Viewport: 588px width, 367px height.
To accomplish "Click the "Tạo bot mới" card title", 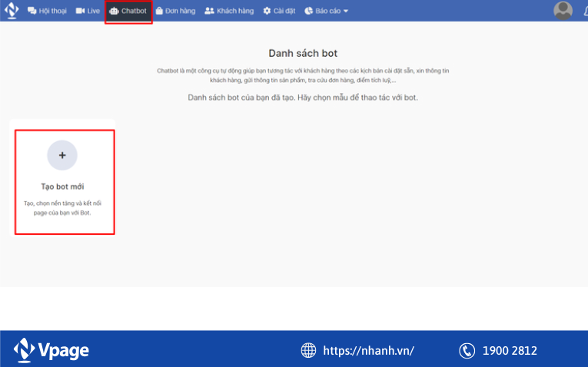I will pyautogui.click(x=62, y=187).
